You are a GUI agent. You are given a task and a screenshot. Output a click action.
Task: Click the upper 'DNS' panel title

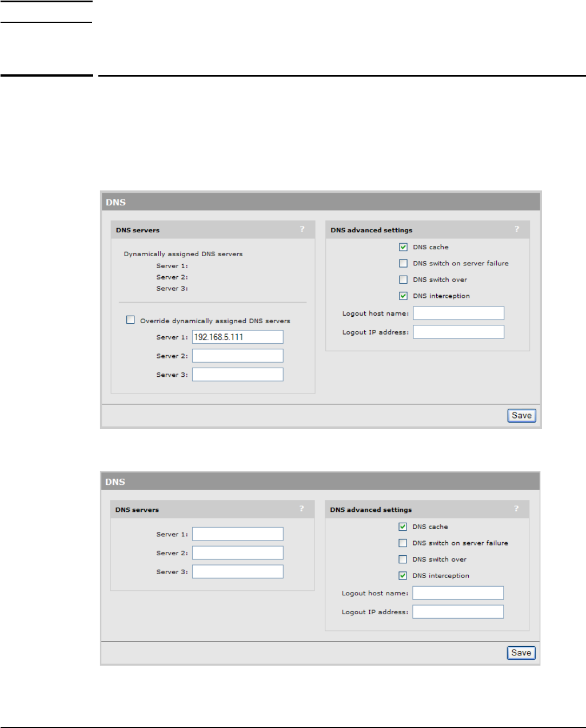pyautogui.click(x=115, y=202)
